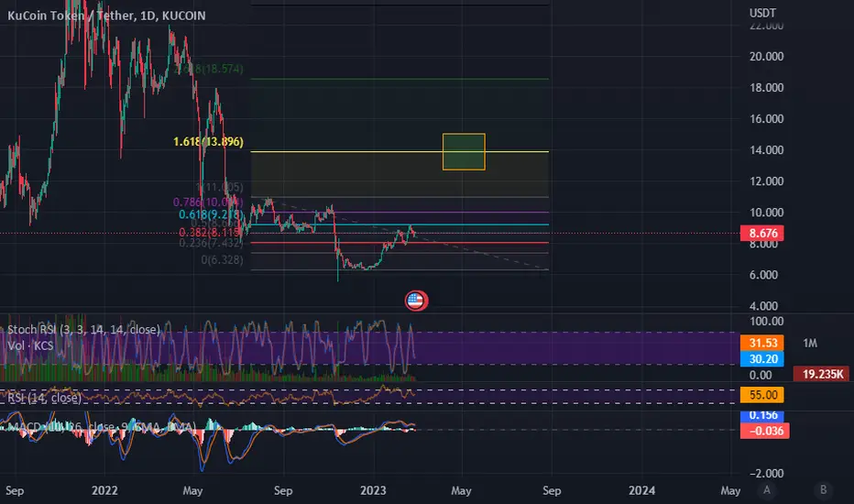Viewport: 854px width, 504px height.
Task: Toggle the B scale button
Action: pos(823,490)
